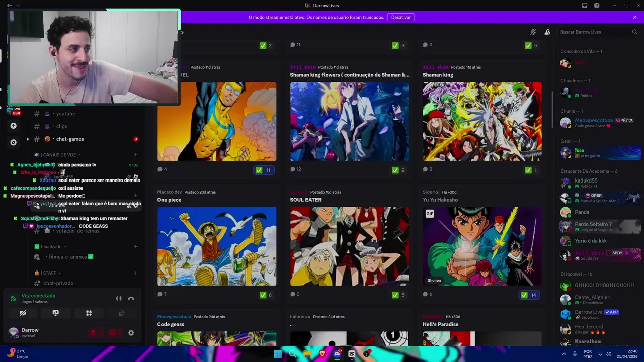Click the Voz conectada status text

pos(38,296)
